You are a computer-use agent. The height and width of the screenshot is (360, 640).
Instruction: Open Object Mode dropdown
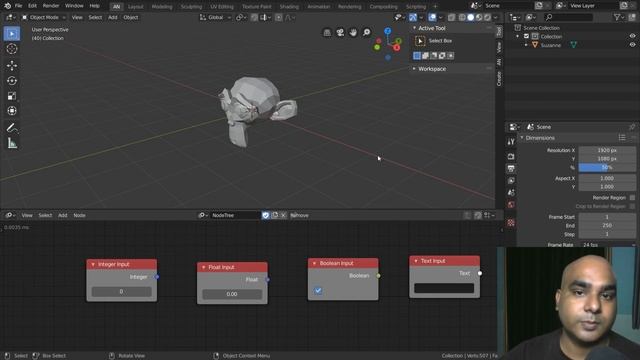(x=44, y=18)
